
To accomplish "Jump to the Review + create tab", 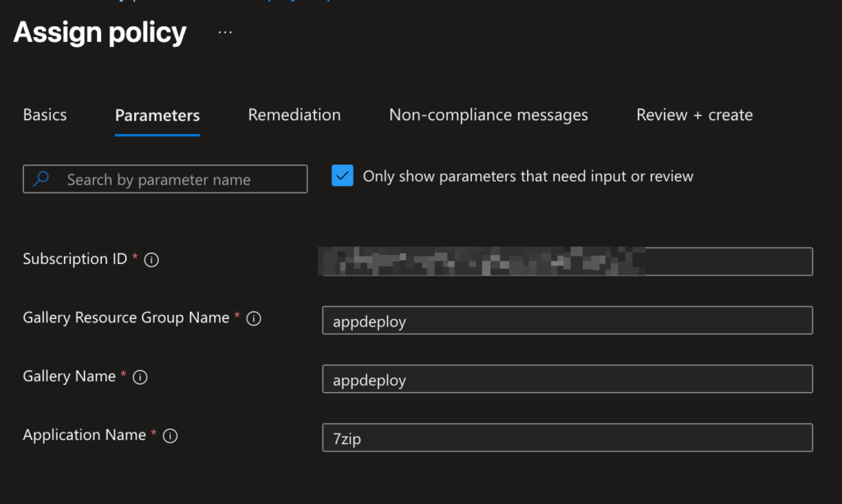I will pos(694,115).
